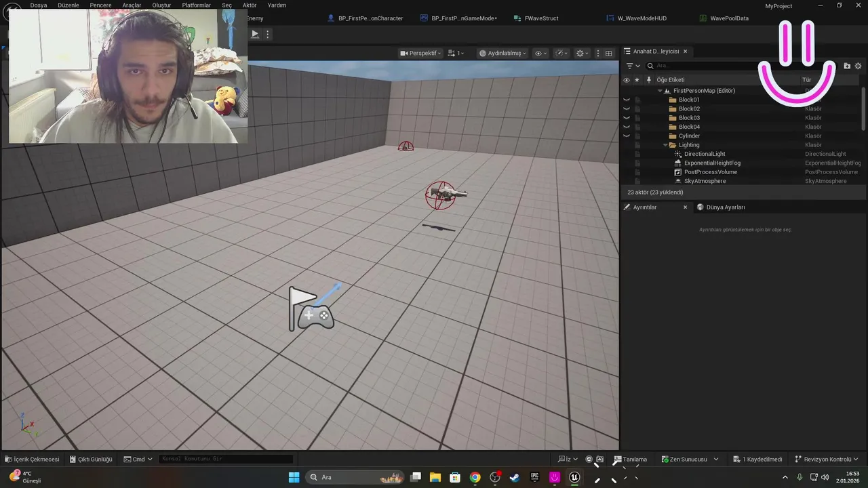
Task: Click the console command input field
Action: click(226, 460)
